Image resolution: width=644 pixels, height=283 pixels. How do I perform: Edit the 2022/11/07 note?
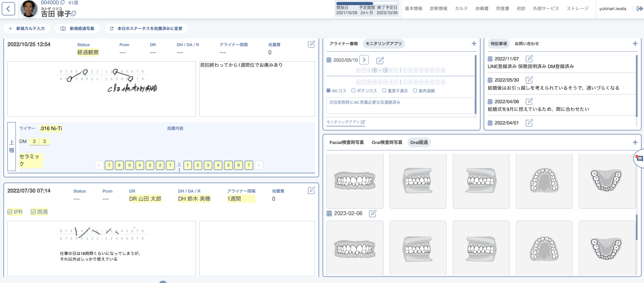tap(529, 59)
